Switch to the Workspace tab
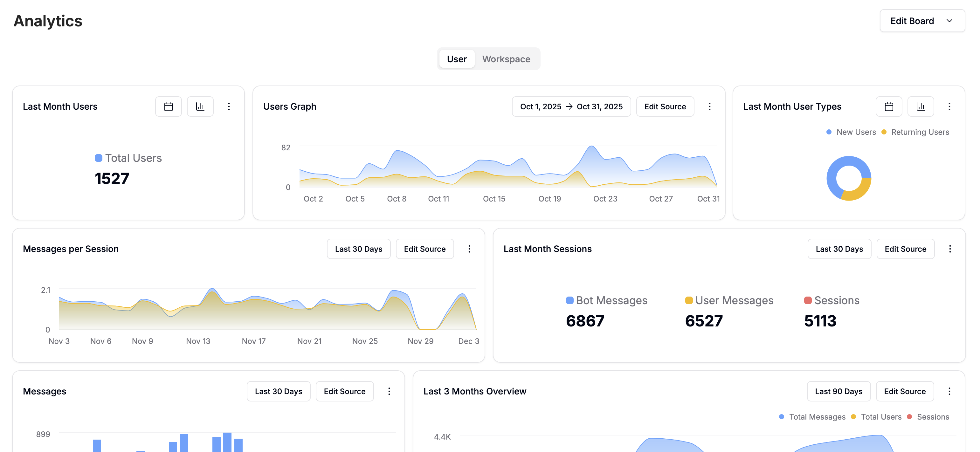The width and height of the screenshot is (980, 452). pos(506,59)
